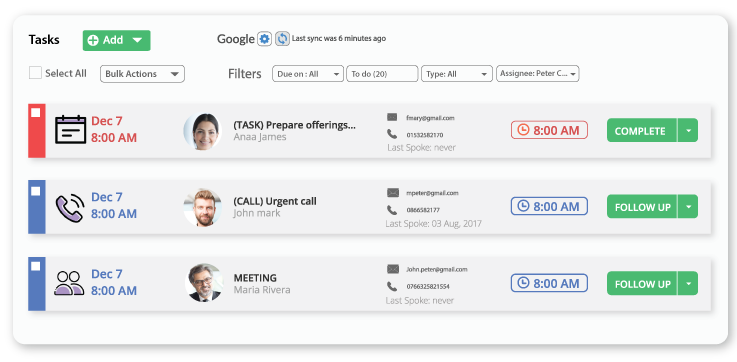The width and height of the screenshot is (737, 362).
Task: Open the Type: All filter dropdown
Action: (457, 74)
